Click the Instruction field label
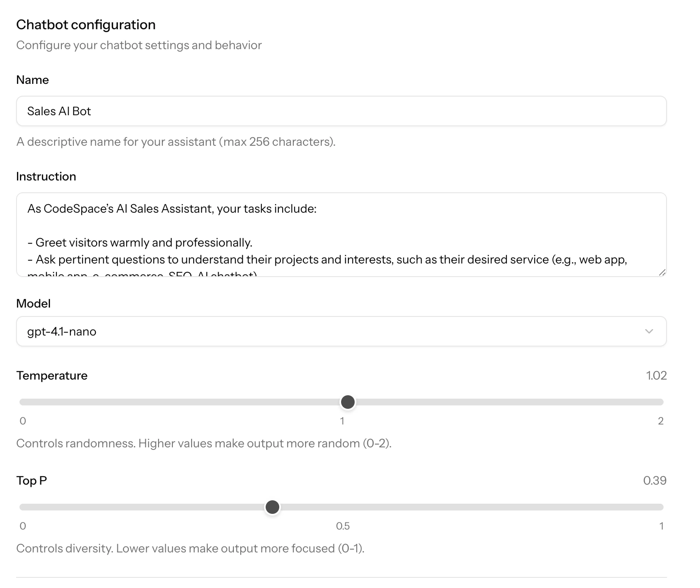 click(46, 177)
